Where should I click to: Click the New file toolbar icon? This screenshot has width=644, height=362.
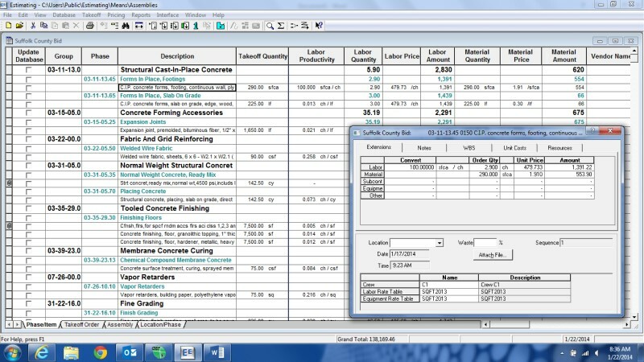tap(7, 26)
